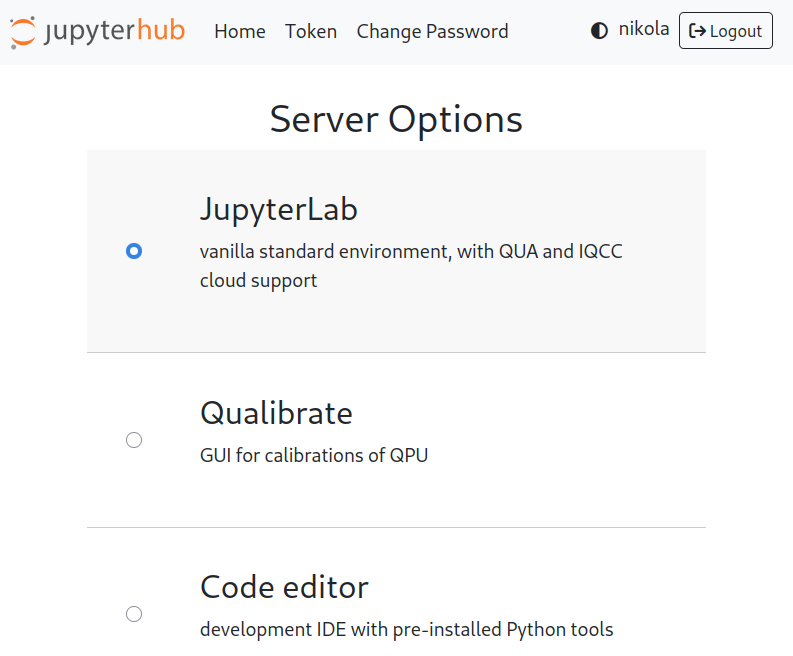Click the nikola username label

click(644, 30)
